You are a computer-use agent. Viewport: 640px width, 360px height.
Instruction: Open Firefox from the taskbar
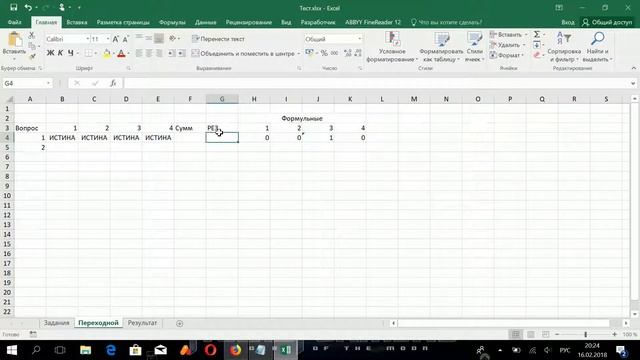click(x=235, y=350)
